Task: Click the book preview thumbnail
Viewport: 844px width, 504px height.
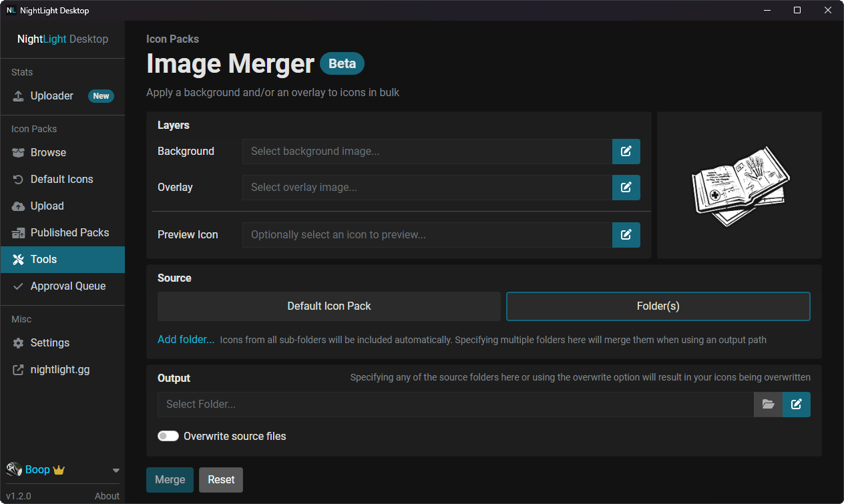Action: [x=739, y=185]
